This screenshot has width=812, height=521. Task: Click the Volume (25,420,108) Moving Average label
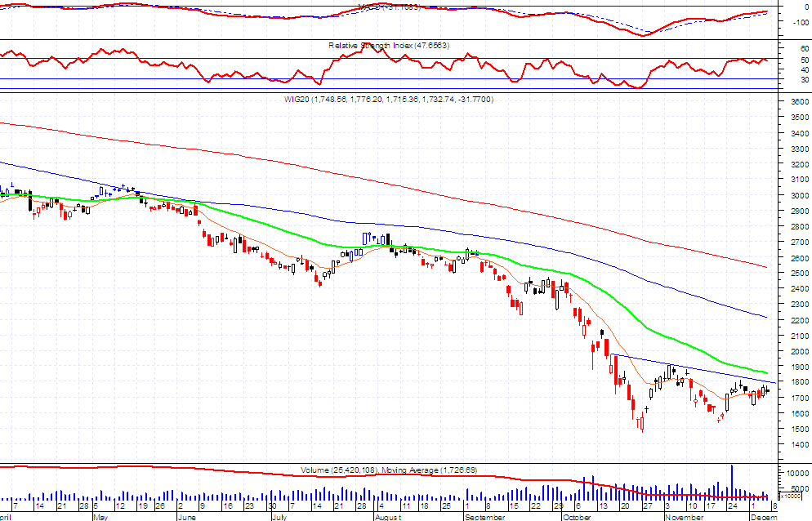(x=389, y=470)
